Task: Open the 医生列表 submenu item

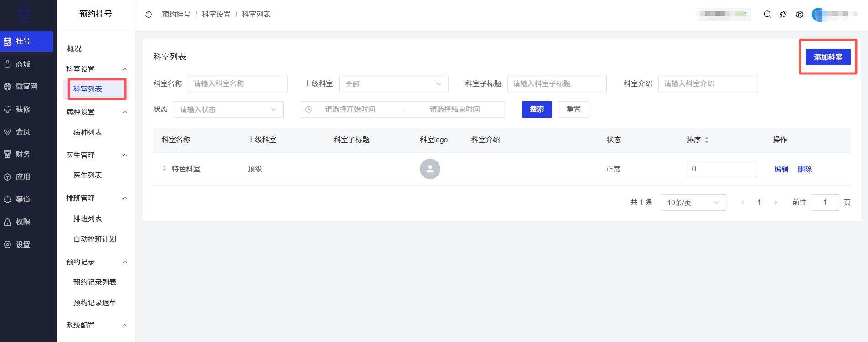Action: [88, 175]
